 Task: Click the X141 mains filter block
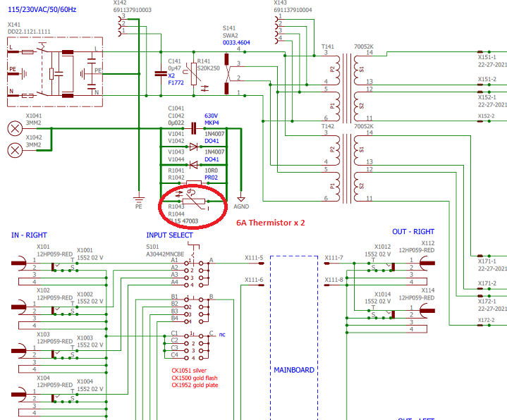point(55,72)
